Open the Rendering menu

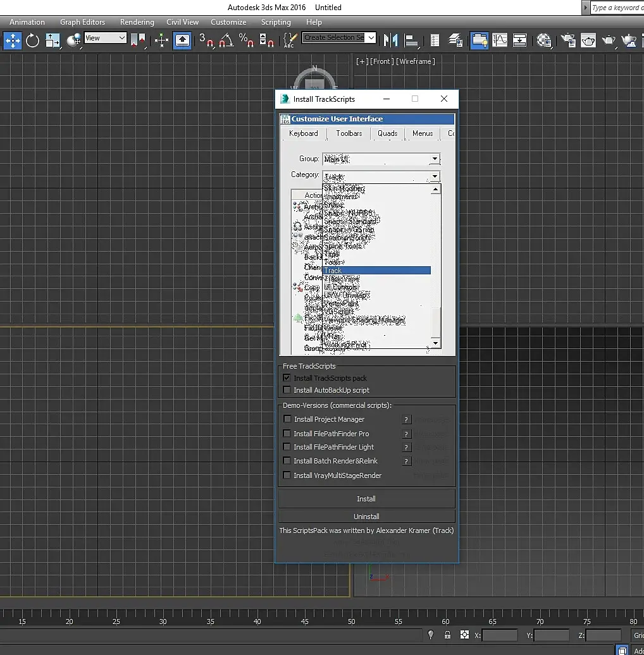pos(137,22)
